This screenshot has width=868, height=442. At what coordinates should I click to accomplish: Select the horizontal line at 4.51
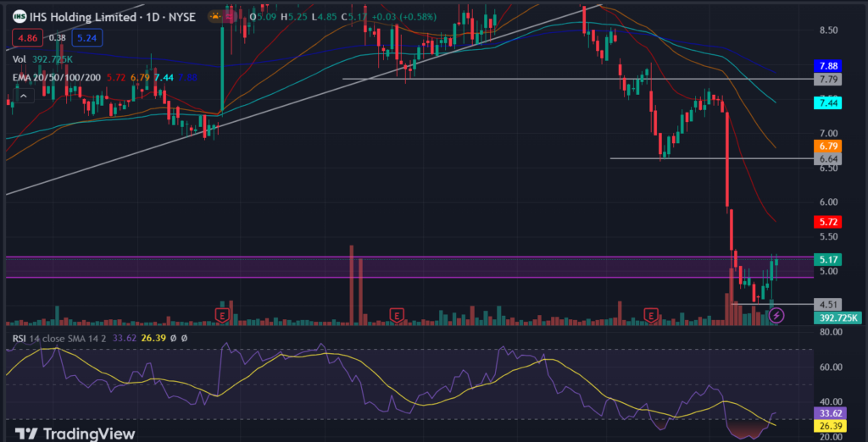(771, 304)
